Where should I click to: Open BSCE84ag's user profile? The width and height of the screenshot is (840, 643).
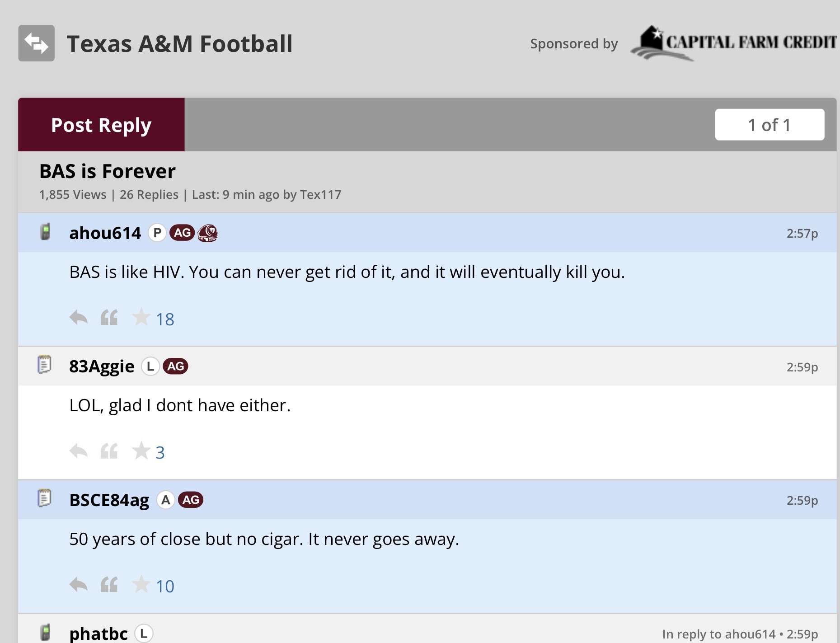click(109, 500)
